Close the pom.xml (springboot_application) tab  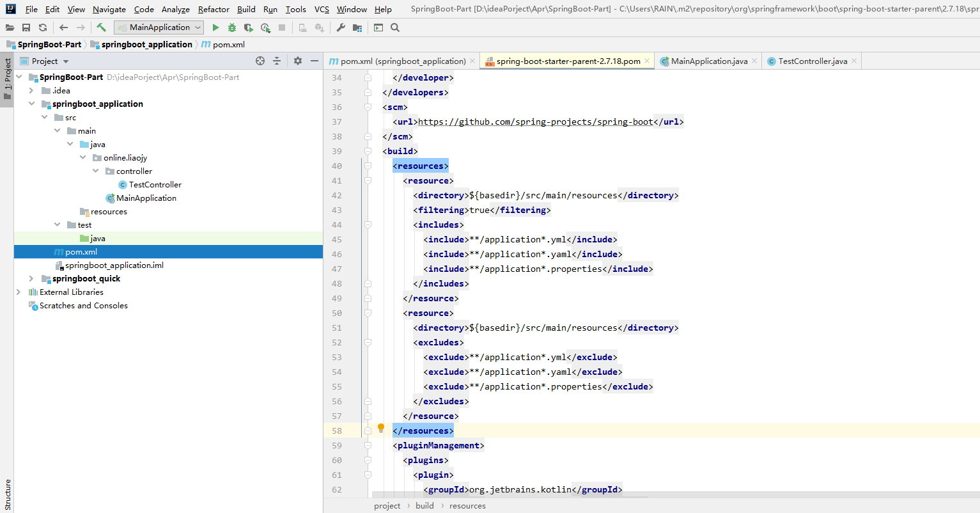pos(472,61)
